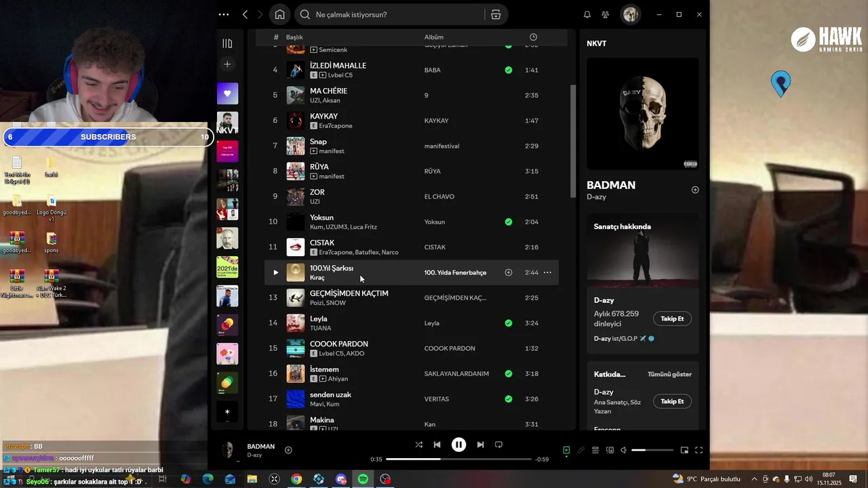Adjust the volume slider
868x488 pixels.
(652, 450)
